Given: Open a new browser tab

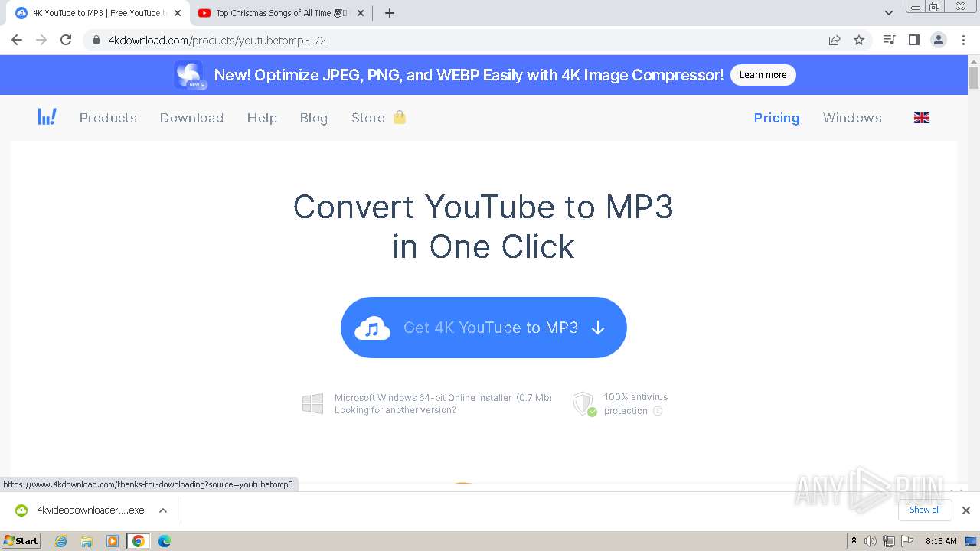Looking at the screenshot, I should tap(389, 13).
